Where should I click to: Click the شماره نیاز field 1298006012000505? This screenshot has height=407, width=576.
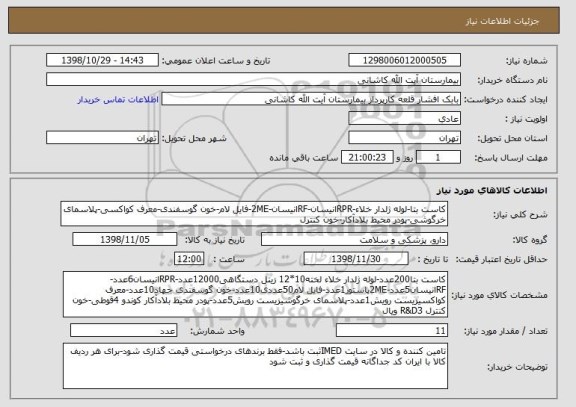pyautogui.click(x=404, y=60)
